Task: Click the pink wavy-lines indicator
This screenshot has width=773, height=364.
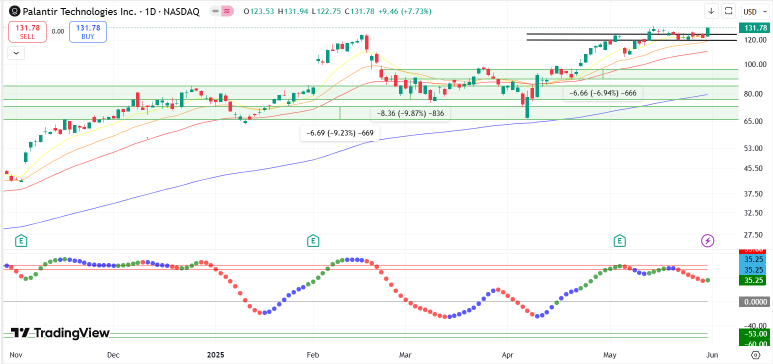Action: pyautogui.click(x=227, y=11)
